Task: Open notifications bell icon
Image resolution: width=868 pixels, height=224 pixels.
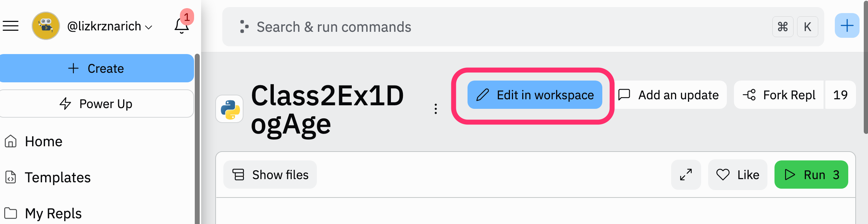Action: (x=182, y=26)
